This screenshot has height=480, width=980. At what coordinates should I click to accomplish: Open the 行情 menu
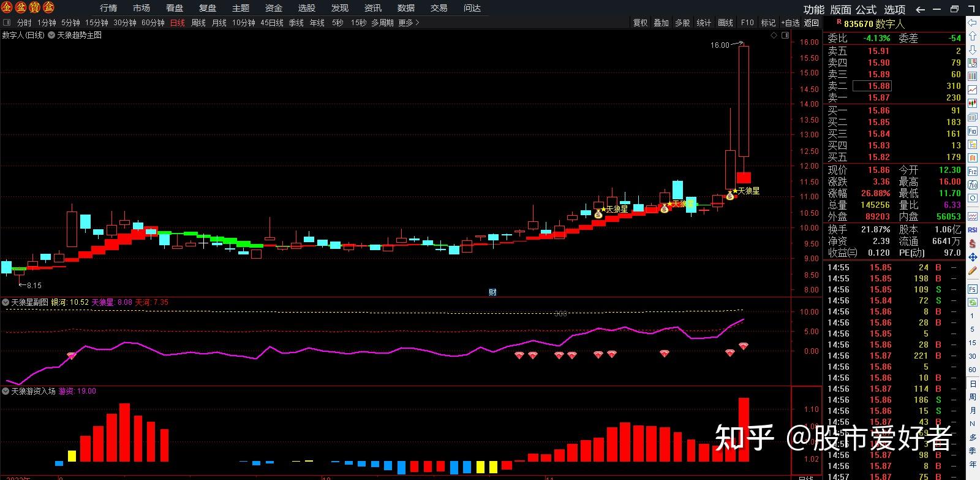pyautogui.click(x=108, y=8)
